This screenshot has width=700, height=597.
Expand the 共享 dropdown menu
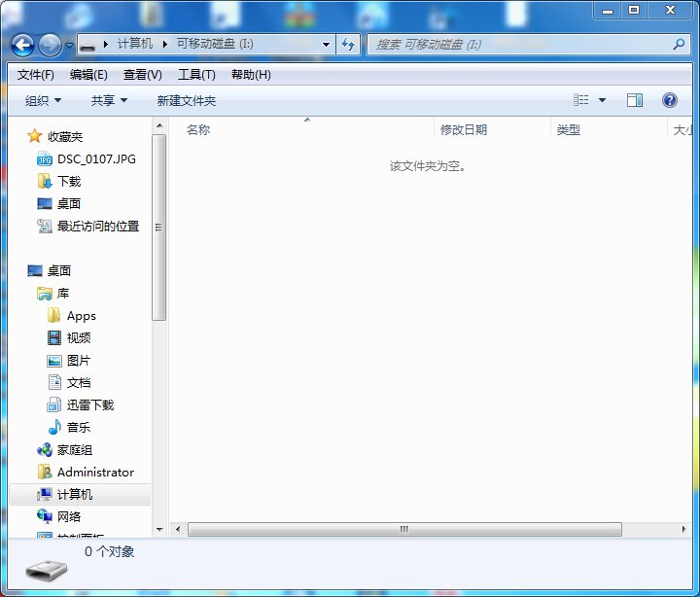coord(109,100)
